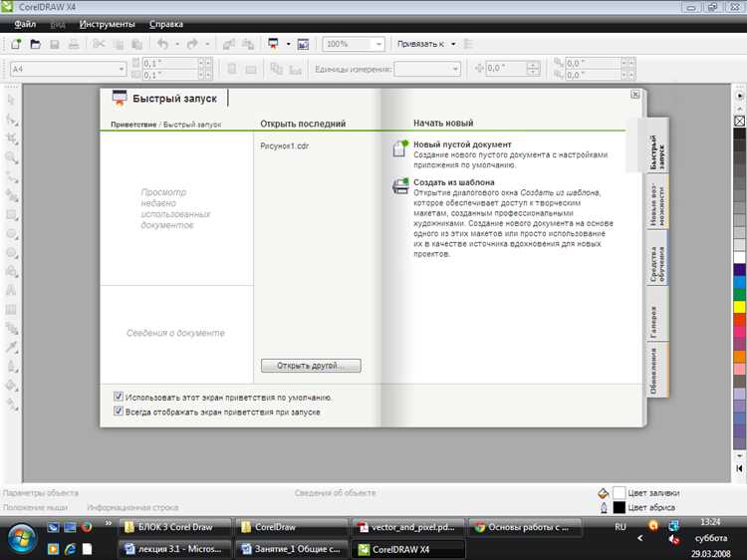This screenshot has height=560, width=747.
Task: Select the Rectangle tool in toolbox
Action: point(11,215)
